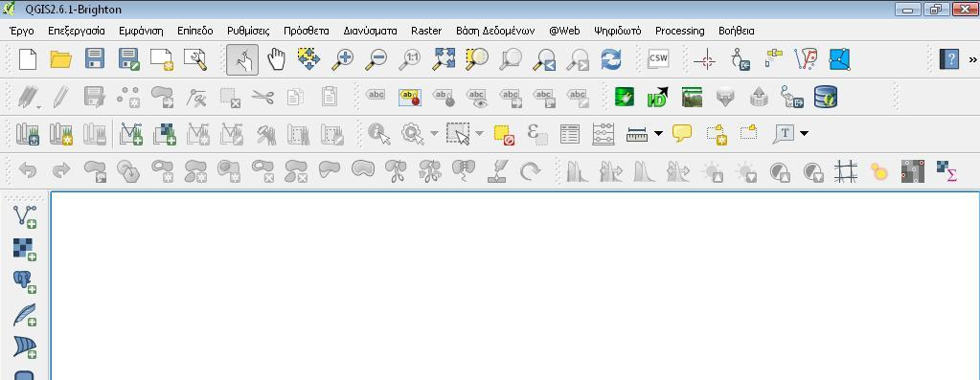Open Measure tool dropdown arrow
The width and height of the screenshot is (980, 380).
click(x=658, y=134)
